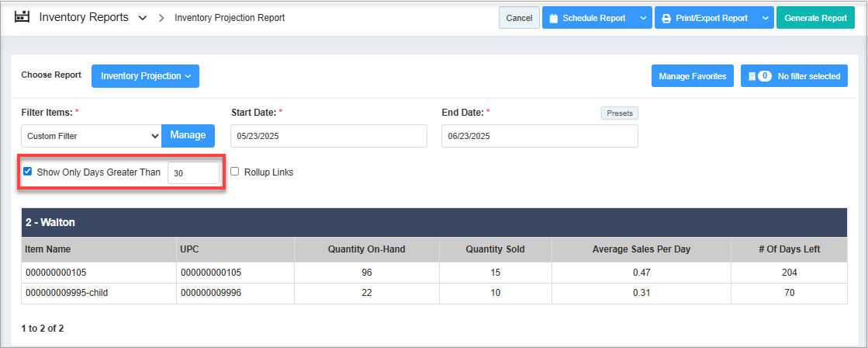This screenshot has height=348, width=868.
Task: Expand the Inventory Reports chevron menu
Action: pyautogui.click(x=142, y=19)
